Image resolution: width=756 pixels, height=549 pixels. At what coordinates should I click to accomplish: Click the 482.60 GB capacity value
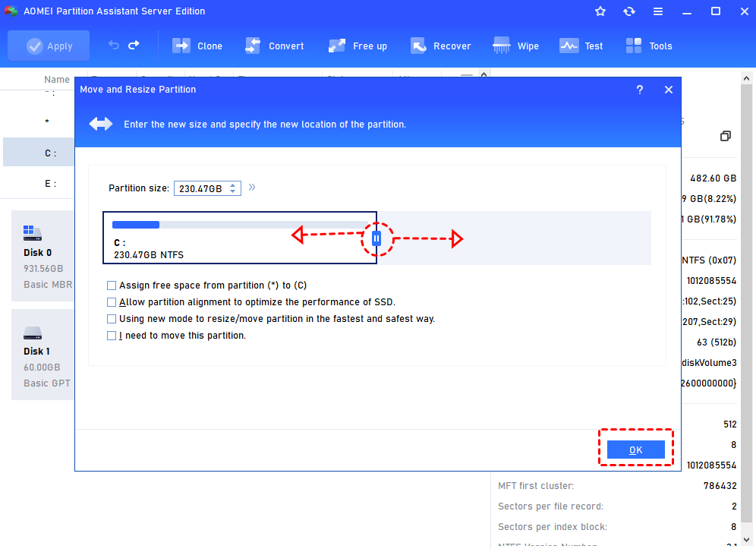pyautogui.click(x=713, y=178)
